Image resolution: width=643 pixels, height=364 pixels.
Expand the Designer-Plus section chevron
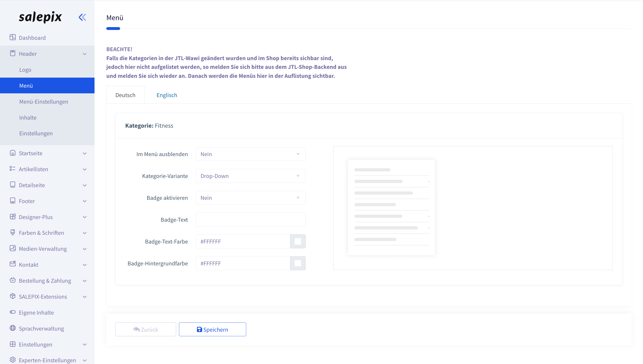point(85,217)
